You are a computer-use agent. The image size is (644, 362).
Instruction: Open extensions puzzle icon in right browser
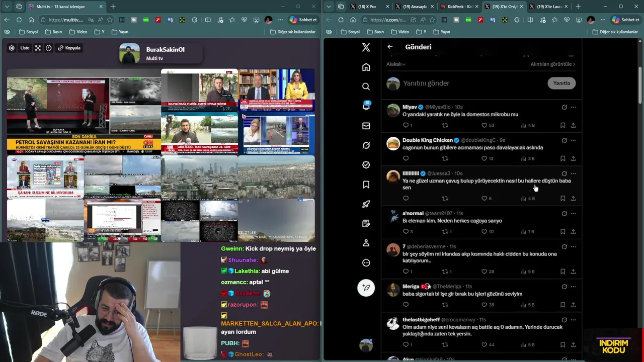tap(517, 20)
